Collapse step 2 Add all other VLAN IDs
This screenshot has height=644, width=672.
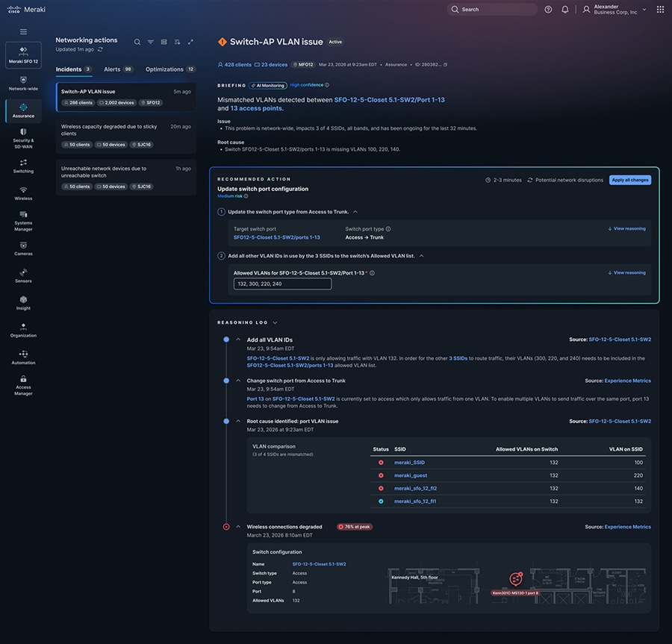pyautogui.click(x=421, y=256)
